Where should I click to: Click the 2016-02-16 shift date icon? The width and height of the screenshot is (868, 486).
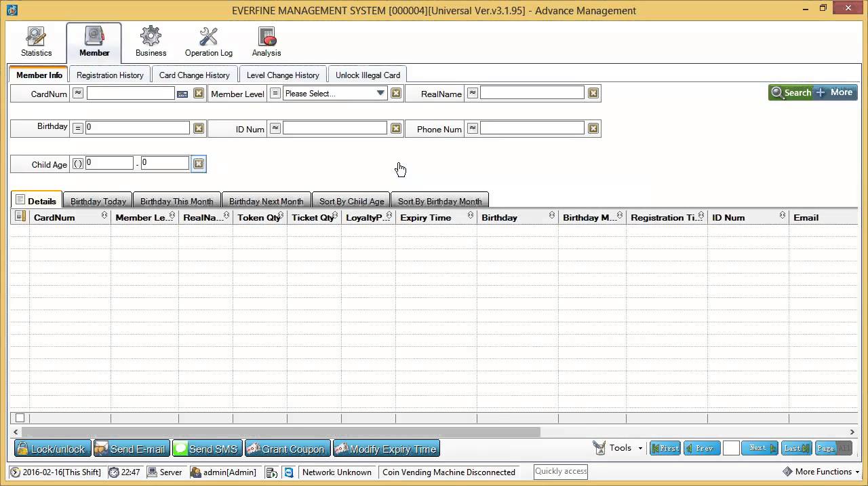(15, 472)
